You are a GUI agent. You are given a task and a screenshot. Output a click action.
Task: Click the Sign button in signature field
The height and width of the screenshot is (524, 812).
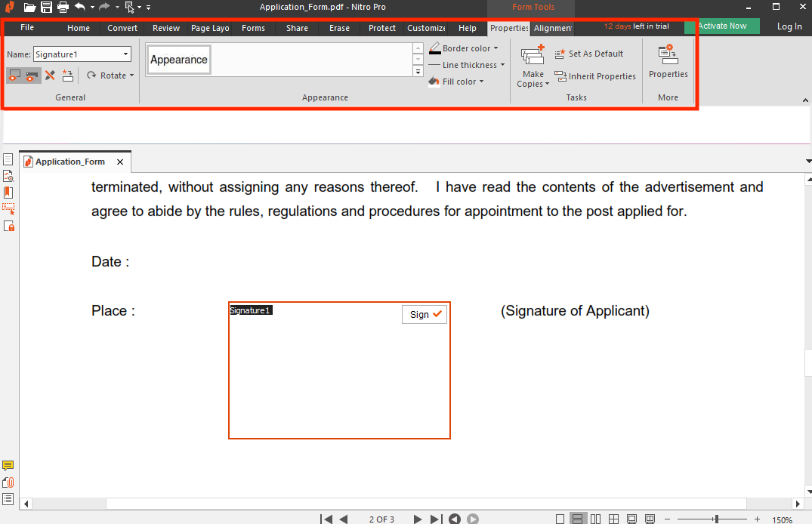pyautogui.click(x=425, y=315)
